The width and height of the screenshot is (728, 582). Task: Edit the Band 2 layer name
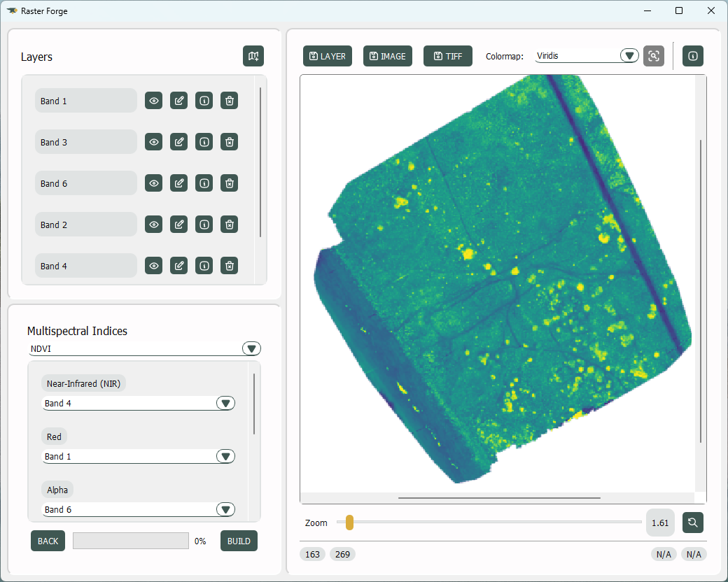pyautogui.click(x=178, y=225)
